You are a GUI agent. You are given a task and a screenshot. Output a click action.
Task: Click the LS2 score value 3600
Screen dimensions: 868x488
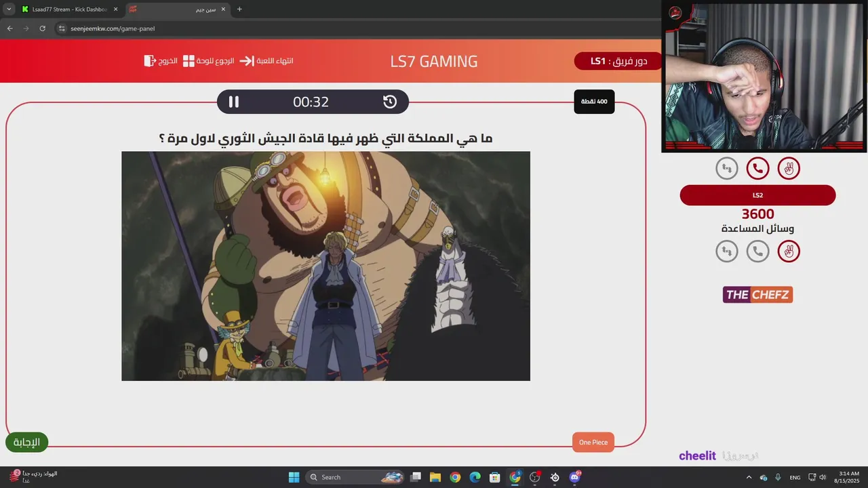[x=757, y=214]
